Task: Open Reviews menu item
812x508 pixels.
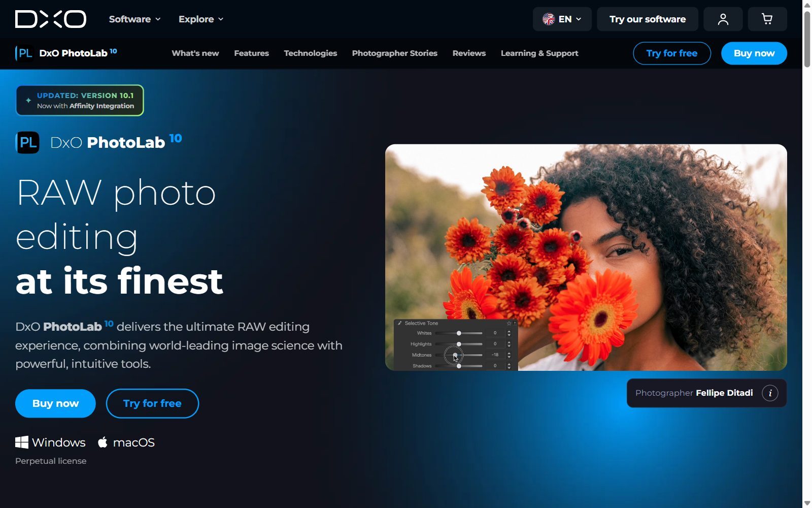Action: [469, 53]
